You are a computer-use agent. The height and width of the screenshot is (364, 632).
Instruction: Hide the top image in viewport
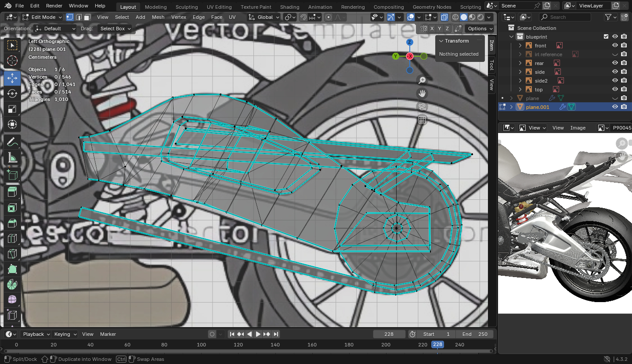tap(615, 90)
